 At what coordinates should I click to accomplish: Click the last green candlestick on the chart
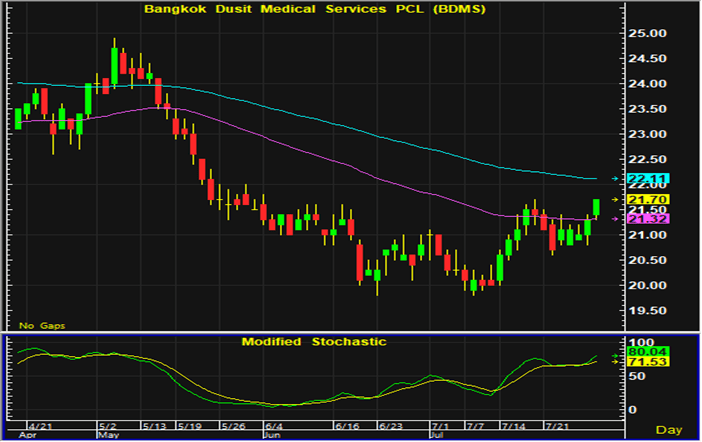click(597, 207)
